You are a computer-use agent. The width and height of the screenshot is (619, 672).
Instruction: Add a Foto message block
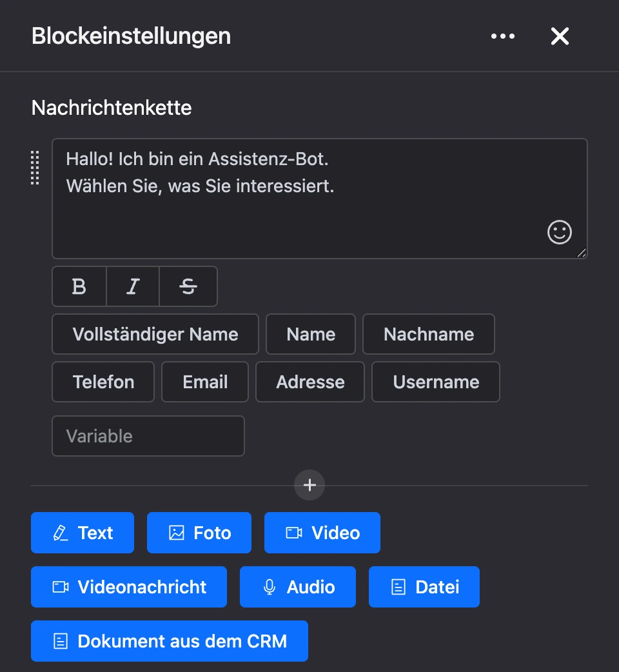pos(199,533)
